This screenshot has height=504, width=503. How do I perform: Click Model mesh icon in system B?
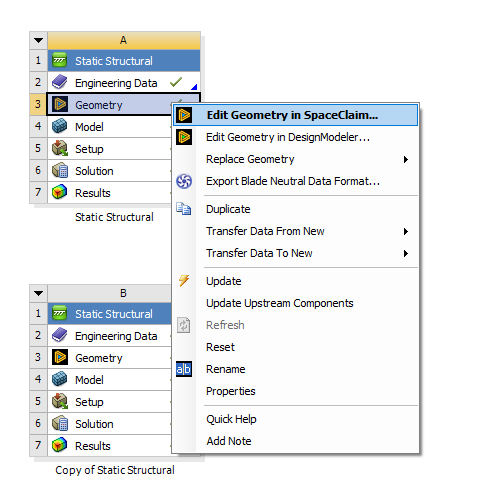pyautogui.click(x=60, y=379)
